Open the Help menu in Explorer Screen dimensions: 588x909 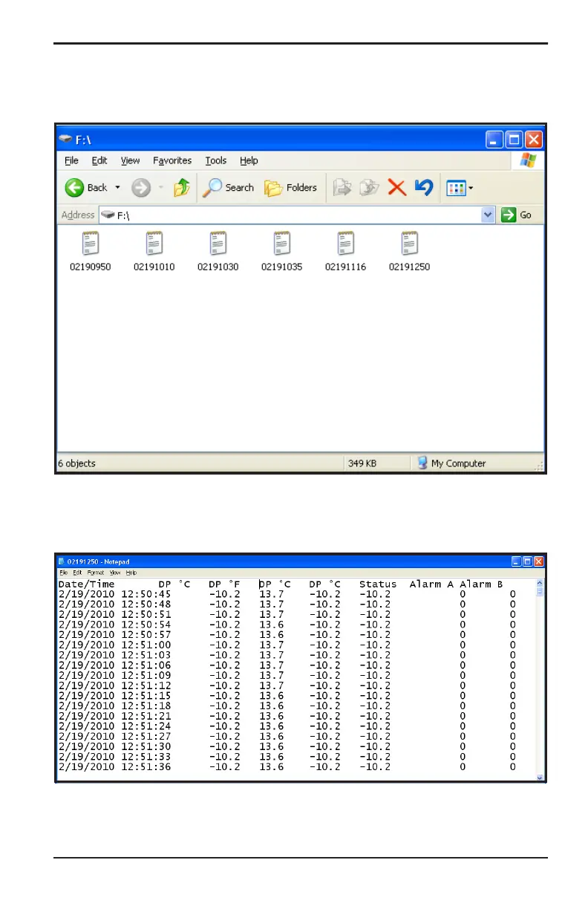click(249, 160)
